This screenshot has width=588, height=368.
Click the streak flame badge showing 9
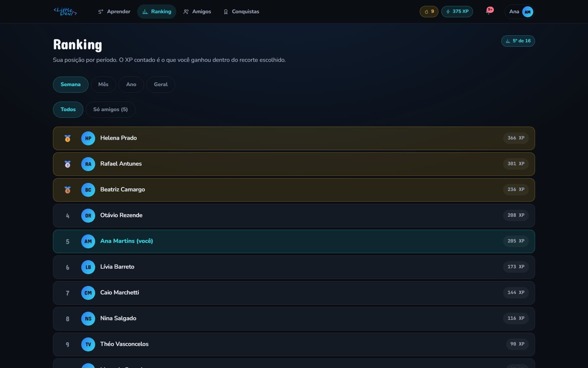tap(429, 11)
